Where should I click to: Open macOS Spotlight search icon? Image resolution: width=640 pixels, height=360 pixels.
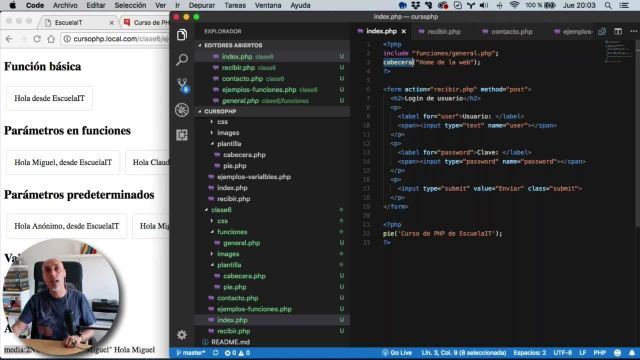click(608, 5)
